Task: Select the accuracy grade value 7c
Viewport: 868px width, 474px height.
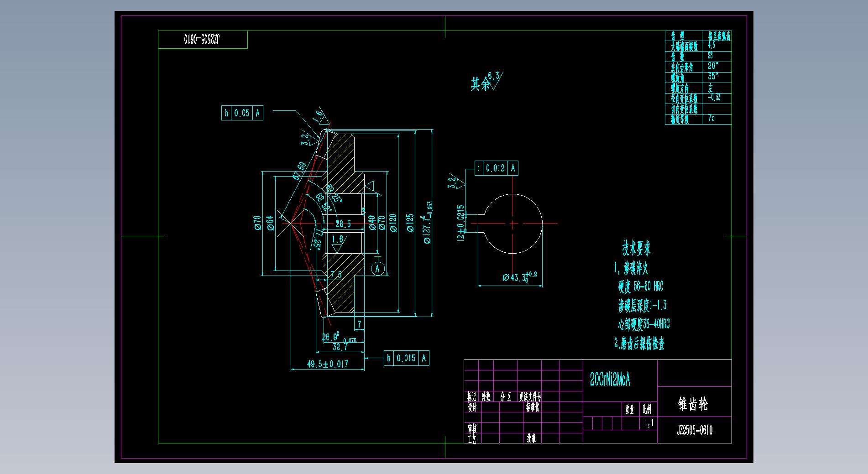Action: (711, 118)
